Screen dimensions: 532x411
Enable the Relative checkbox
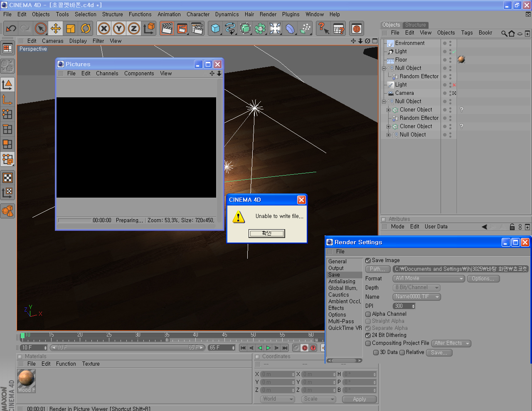402,352
